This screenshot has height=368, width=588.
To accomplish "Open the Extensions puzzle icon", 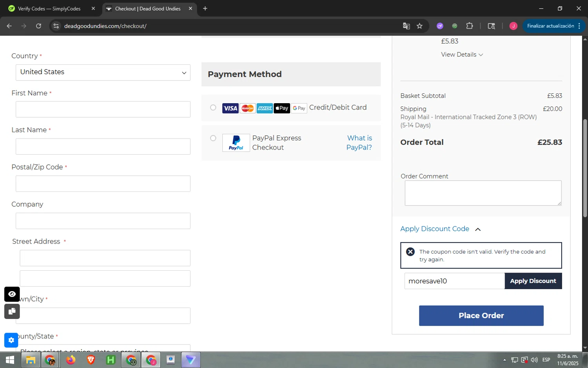I will pyautogui.click(x=469, y=26).
